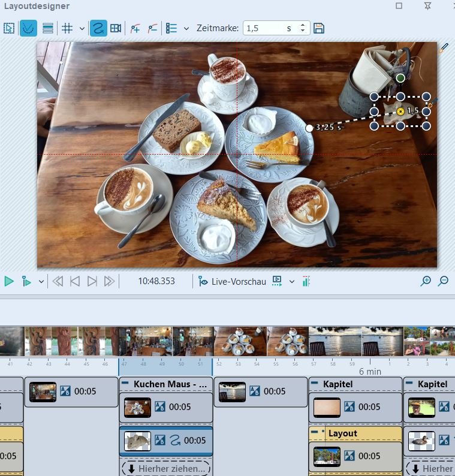Open the grid options dropdown arrow
This screenshot has width=455, height=476.
pos(82,29)
